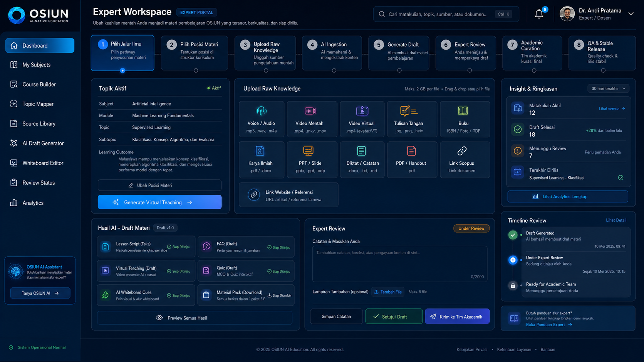Expand Dr. Andi Pratama profile menu
The image size is (644, 362).
coord(631,14)
